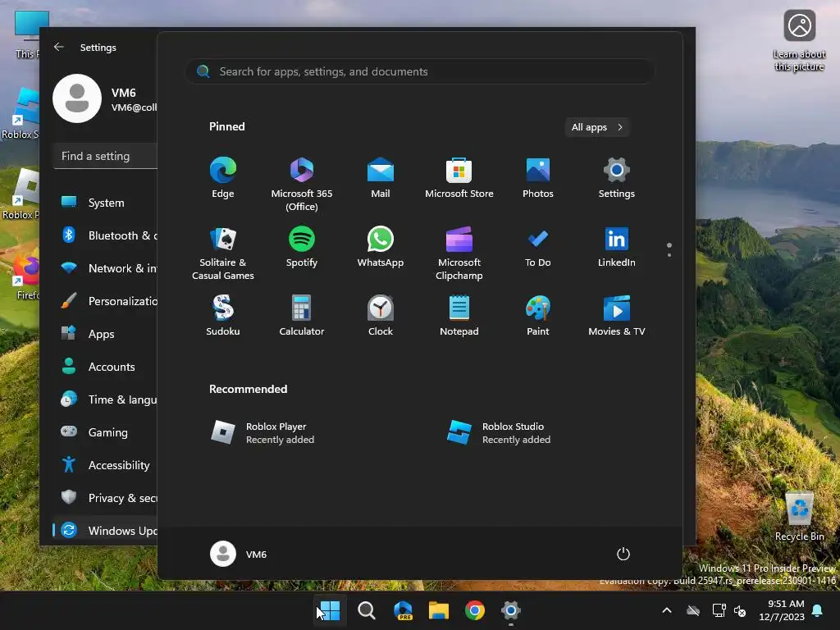Open Accessibility settings category
This screenshot has width=840, height=630.
(106, 465)
